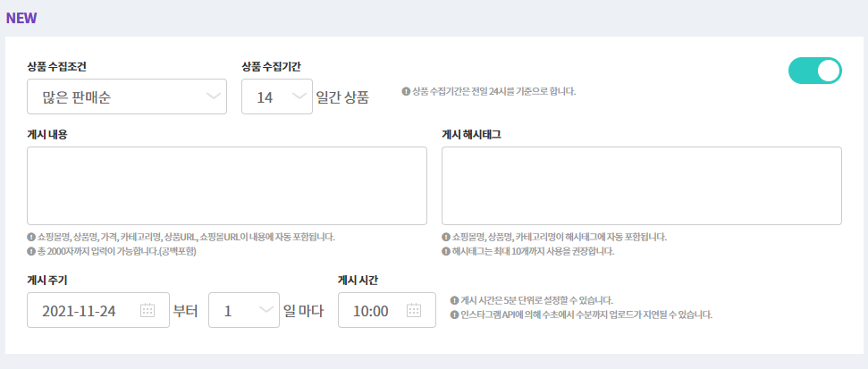Click the picker icon in 게시 시간 field
868x369 pixels.
point(413,311)
